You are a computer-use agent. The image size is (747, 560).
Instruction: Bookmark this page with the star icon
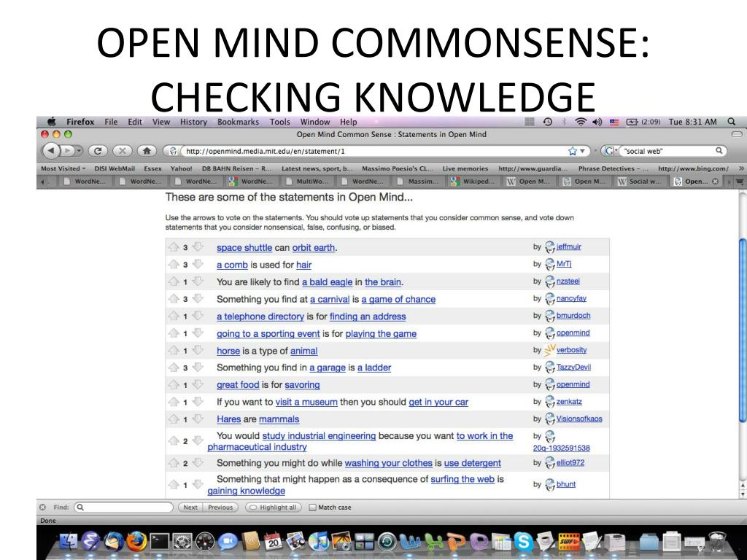click(x=572, y=151)
